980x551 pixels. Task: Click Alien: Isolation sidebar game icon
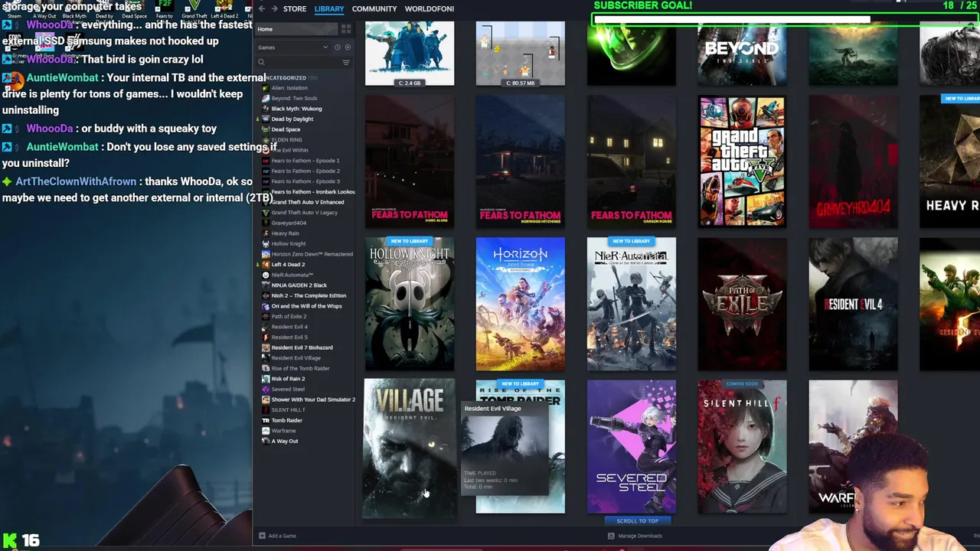(266, 88)
